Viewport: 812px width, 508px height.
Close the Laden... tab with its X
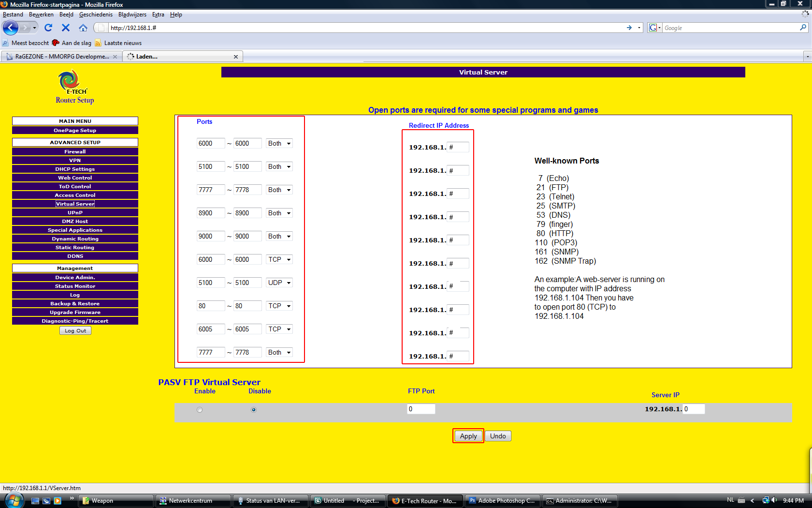(236, 57)
